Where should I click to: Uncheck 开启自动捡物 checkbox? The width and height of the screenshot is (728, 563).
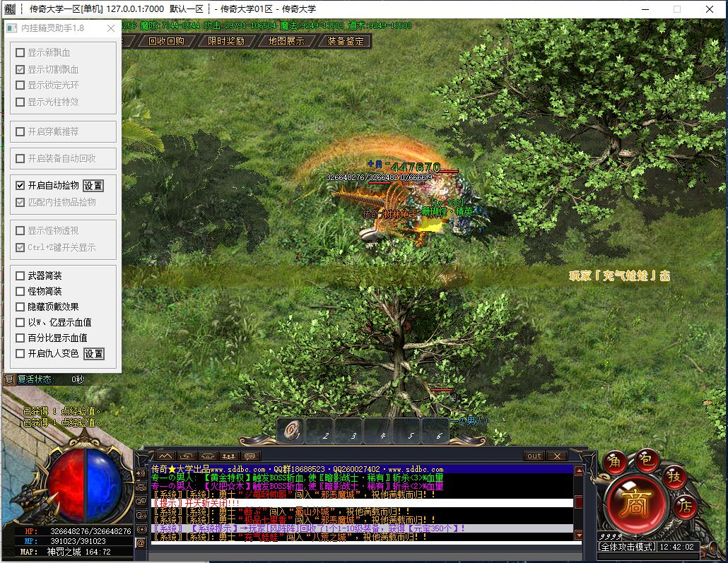(20, 185)
